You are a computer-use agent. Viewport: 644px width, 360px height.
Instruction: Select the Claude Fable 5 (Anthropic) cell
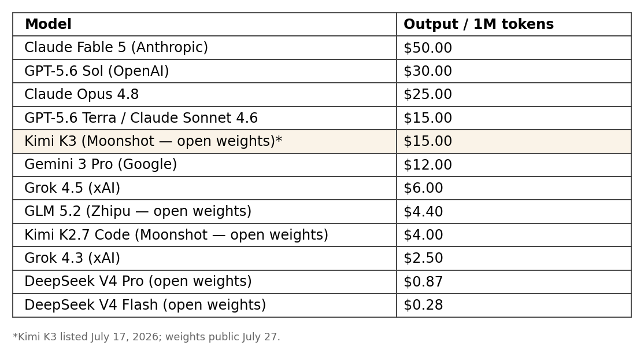(x=205, y=47)
